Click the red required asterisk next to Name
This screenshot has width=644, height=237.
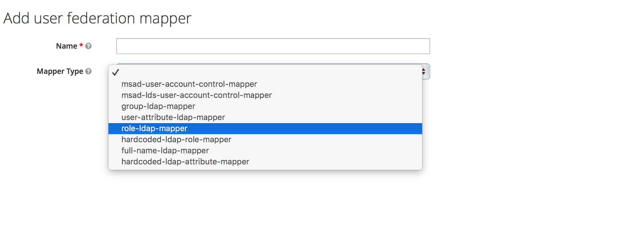pos(81,46)
